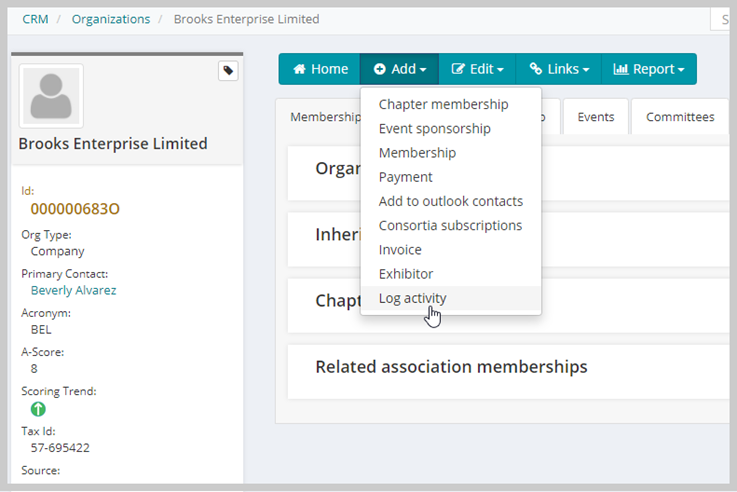This screenshot has height=492, width=737.
Task: Choose Payment in Add menu
Action: 451,177
